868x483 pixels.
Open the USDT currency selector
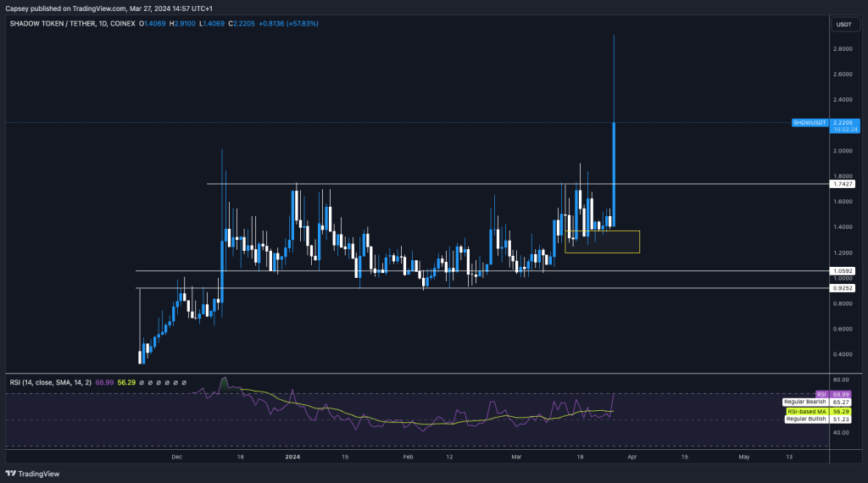843,24
